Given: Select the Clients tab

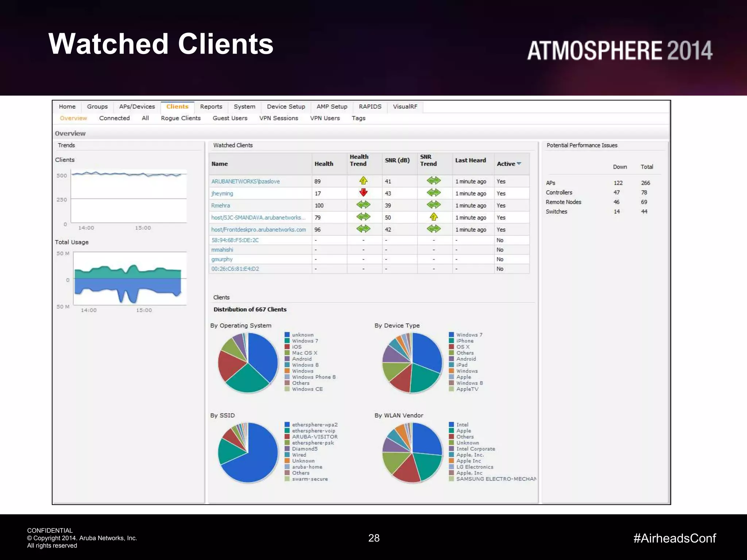Looking at the screenshot, I should [x=177, y=106].
